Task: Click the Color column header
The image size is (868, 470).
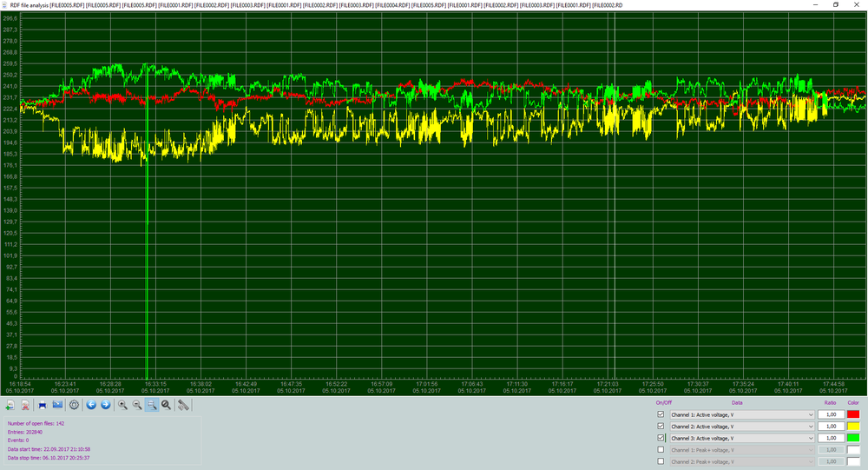Action: point(853,403)
